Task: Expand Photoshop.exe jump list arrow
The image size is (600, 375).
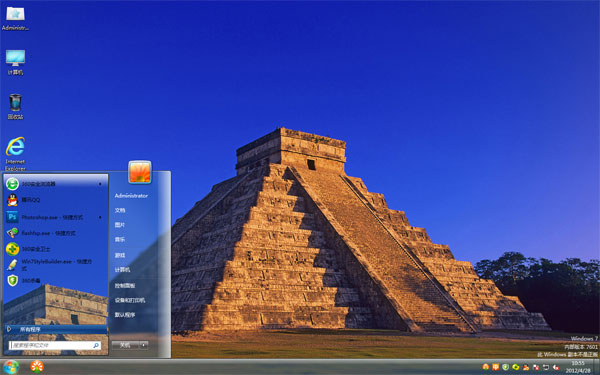Action: 100,217
